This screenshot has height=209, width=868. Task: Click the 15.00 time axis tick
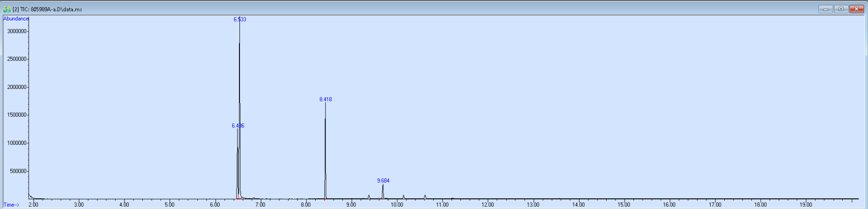tap(624, 205)
